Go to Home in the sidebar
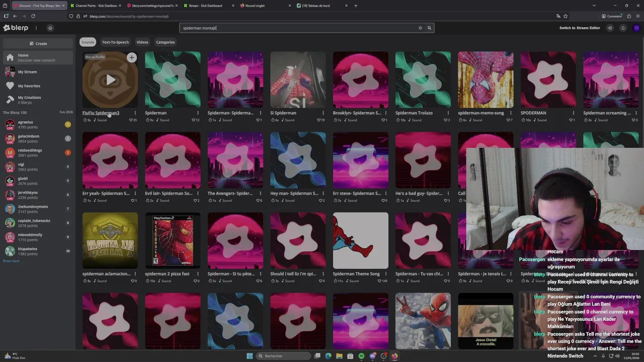The height and width of the screenshot is (362, 644). 38,57
